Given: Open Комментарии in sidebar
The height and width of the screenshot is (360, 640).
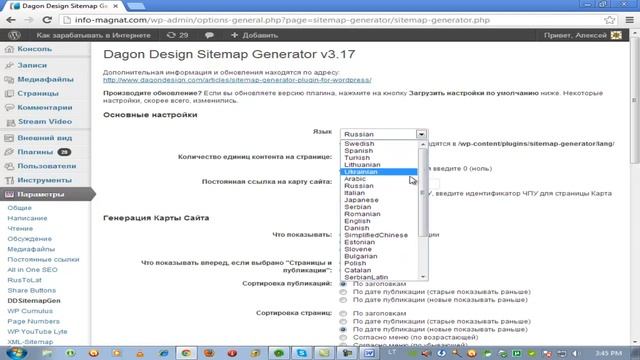Looking at the screenshot, I should [45, 107].
